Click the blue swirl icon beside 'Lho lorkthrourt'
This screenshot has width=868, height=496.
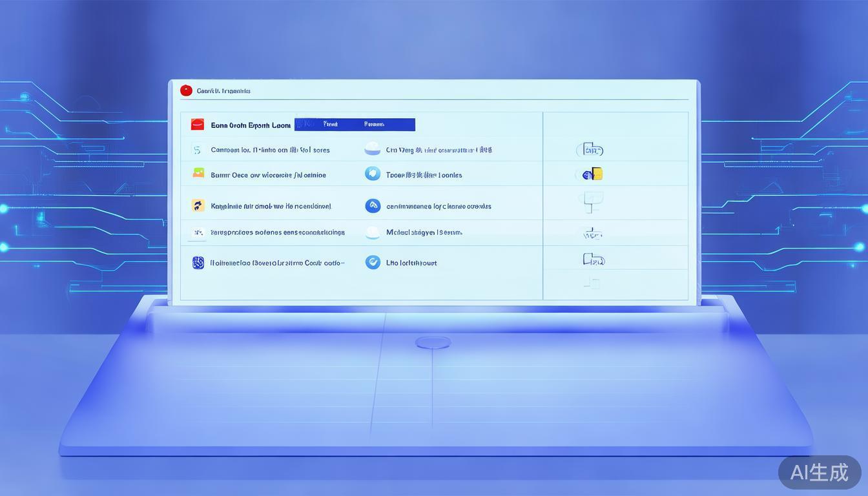(x=373, y=262)
